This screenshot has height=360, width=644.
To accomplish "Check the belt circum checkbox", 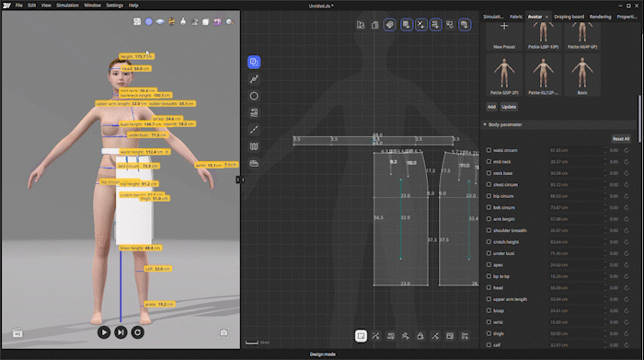I will click(x=489, y=207).
